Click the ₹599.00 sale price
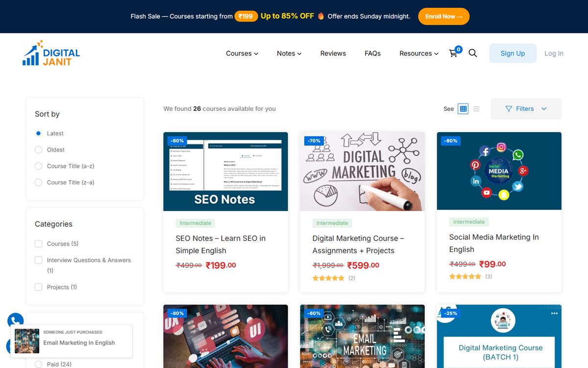The image size is (588, 368). [x=363, y=265]
